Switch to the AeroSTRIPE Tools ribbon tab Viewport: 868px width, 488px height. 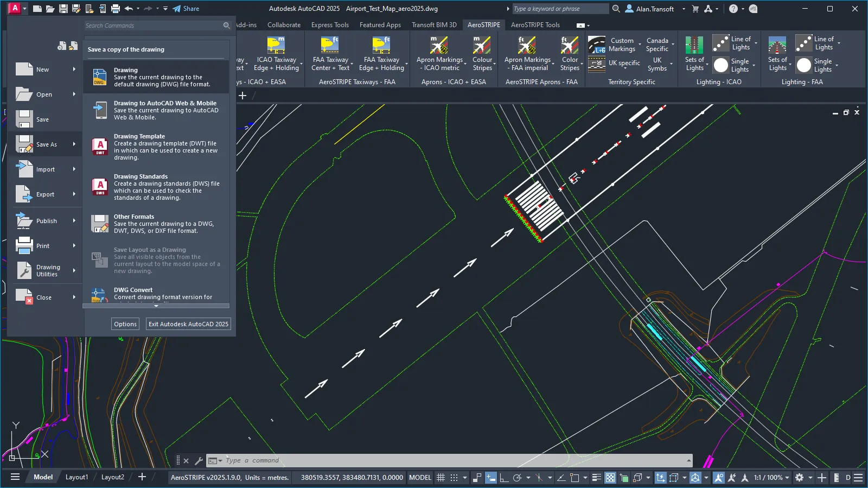(x=535, y=25)
